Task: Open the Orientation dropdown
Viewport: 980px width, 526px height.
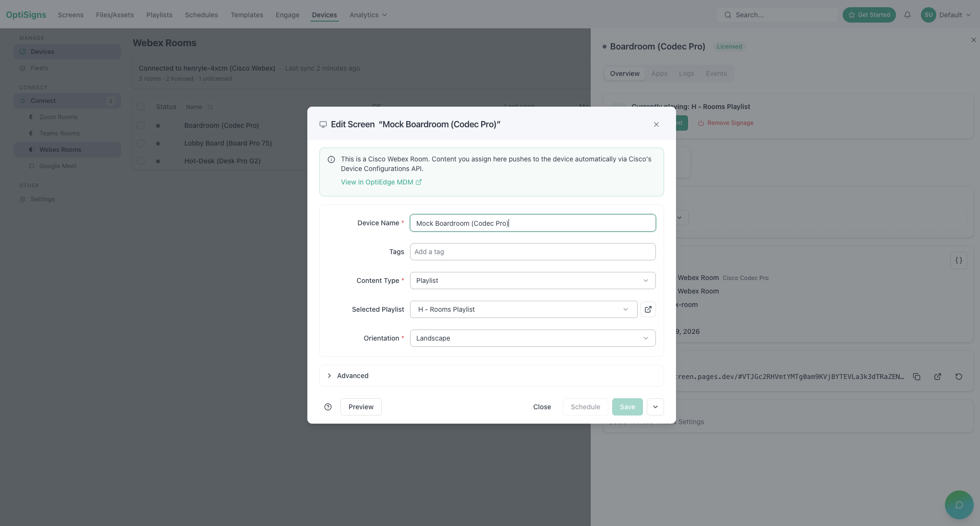Action: click(532, 338)
